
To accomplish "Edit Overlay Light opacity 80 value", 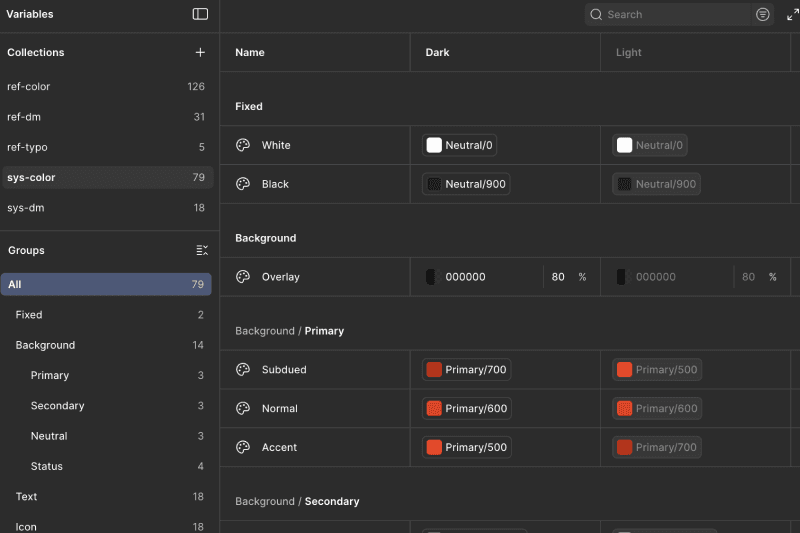I will (748, 277).
